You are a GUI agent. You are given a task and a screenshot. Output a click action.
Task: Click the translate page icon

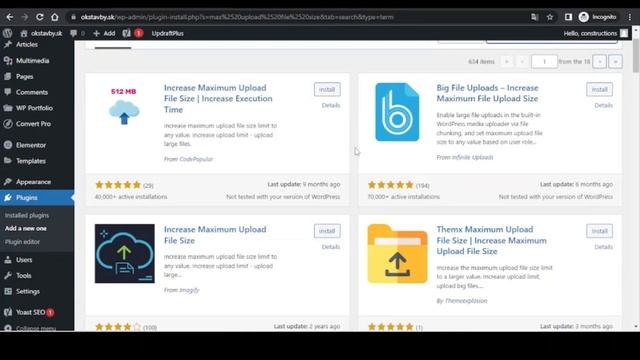534,17
